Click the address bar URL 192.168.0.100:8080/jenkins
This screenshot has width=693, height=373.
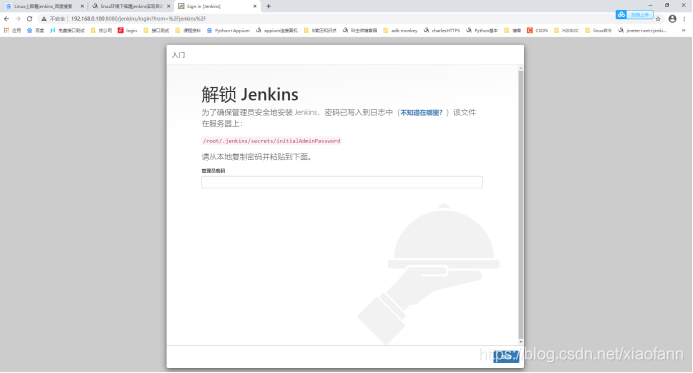click(x=138, y=19)
